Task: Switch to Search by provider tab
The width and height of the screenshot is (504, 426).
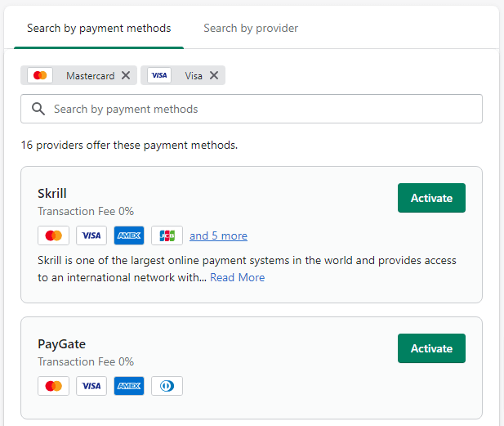Action: 251,29
